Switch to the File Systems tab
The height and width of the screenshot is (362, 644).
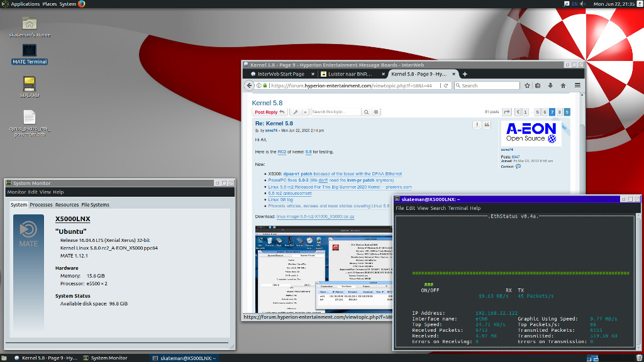click(96, 204)
